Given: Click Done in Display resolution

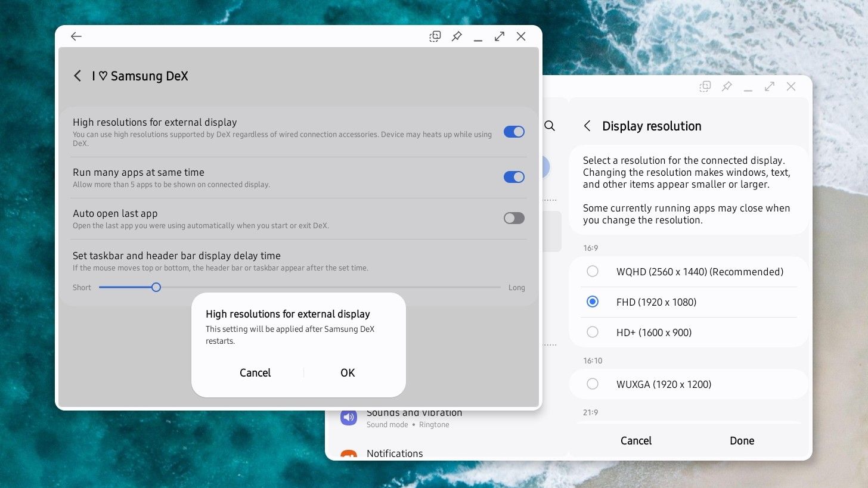Looking at the screenshot, I should (742, 441).
